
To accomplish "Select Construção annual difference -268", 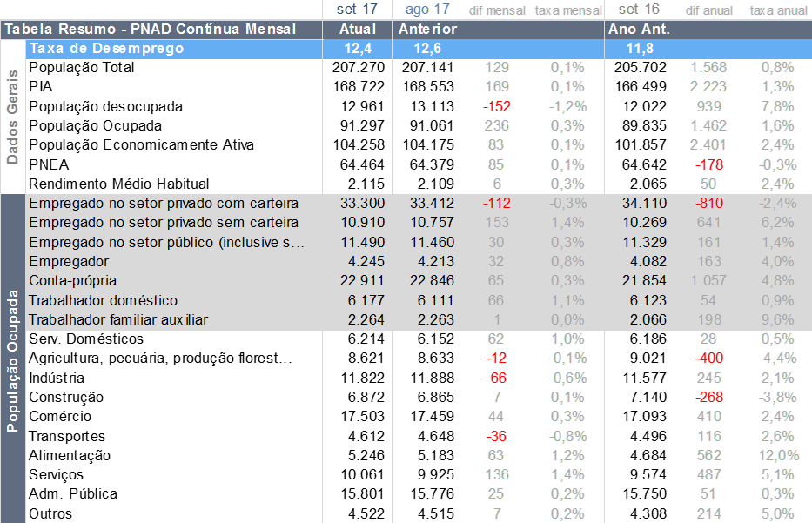I will tap(709, 397).
